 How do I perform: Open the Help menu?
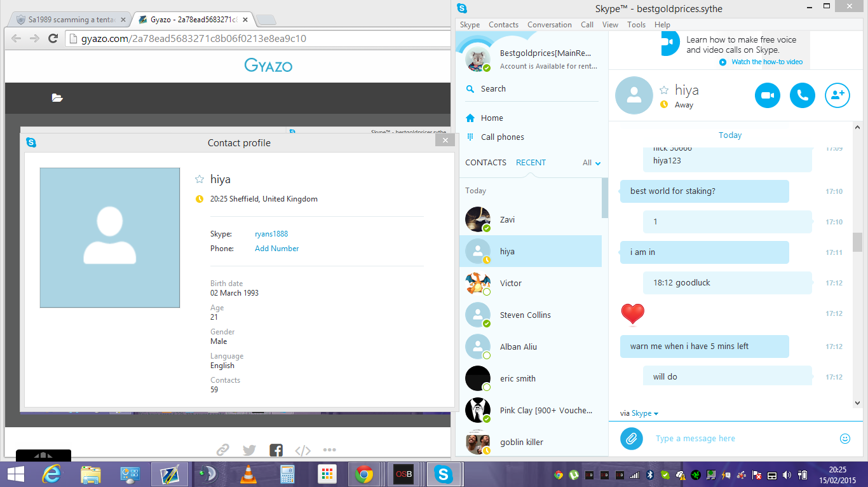coord(662,25)
